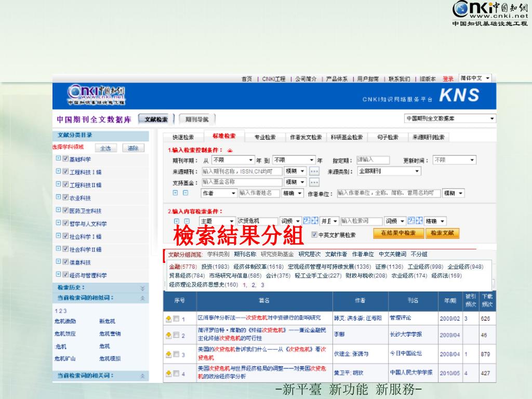Click the 支持基金 name input field
The width and height of the screenshot is (532, 399).
pos(242,182)
